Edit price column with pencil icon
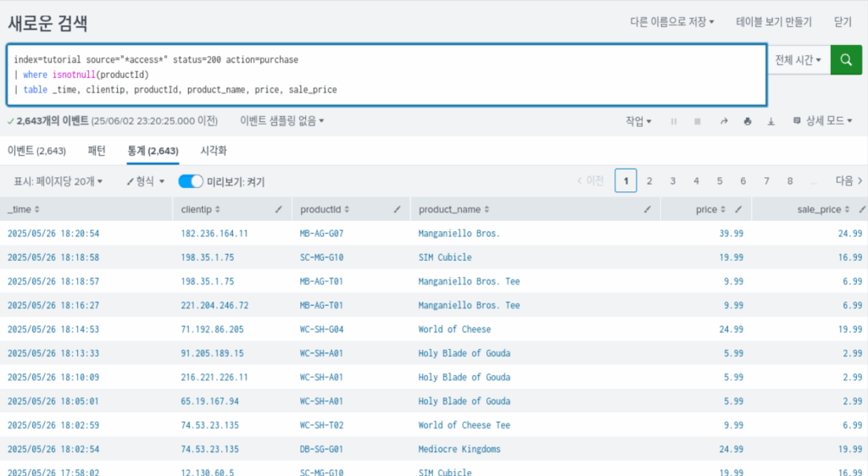 pyautogui.click(x=738, y=209)
